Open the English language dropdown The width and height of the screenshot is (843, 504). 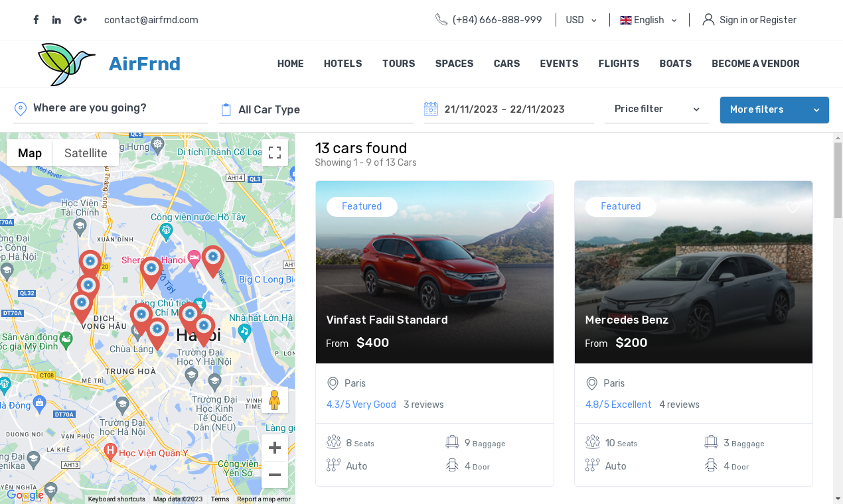pyautogui.click(x=649, y=20)
